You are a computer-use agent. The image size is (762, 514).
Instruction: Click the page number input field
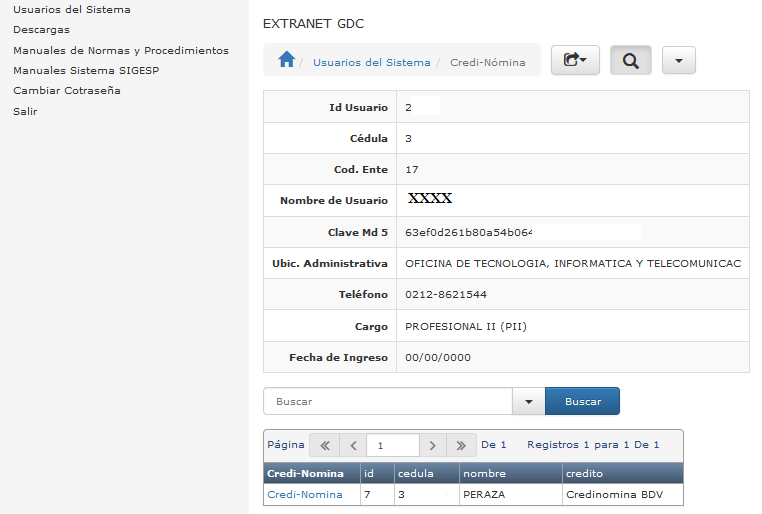(393, 445)
